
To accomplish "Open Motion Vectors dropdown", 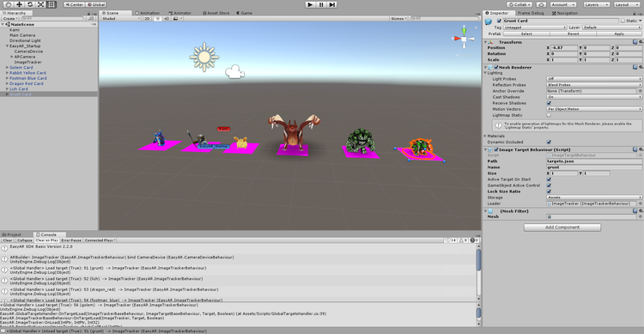I will tap(594, 109).
